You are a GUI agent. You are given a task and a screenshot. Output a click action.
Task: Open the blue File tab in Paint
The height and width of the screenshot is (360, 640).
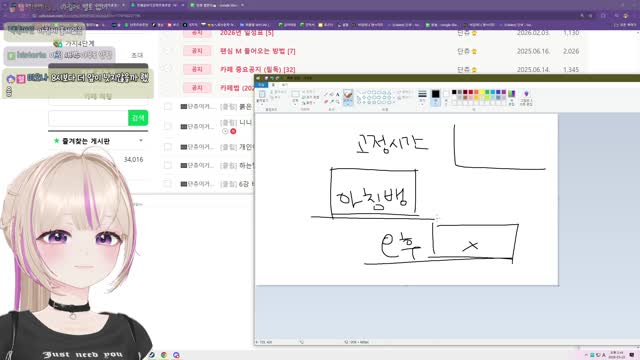click(x=261, y=85)
